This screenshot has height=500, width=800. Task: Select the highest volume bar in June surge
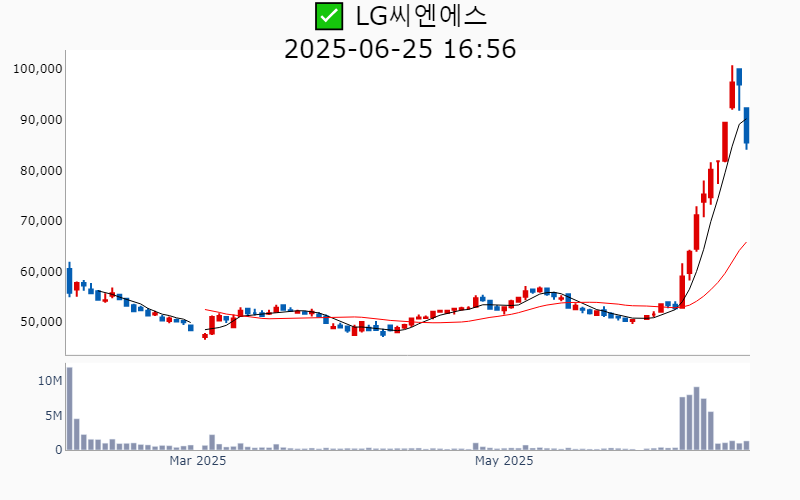[696, 418]
